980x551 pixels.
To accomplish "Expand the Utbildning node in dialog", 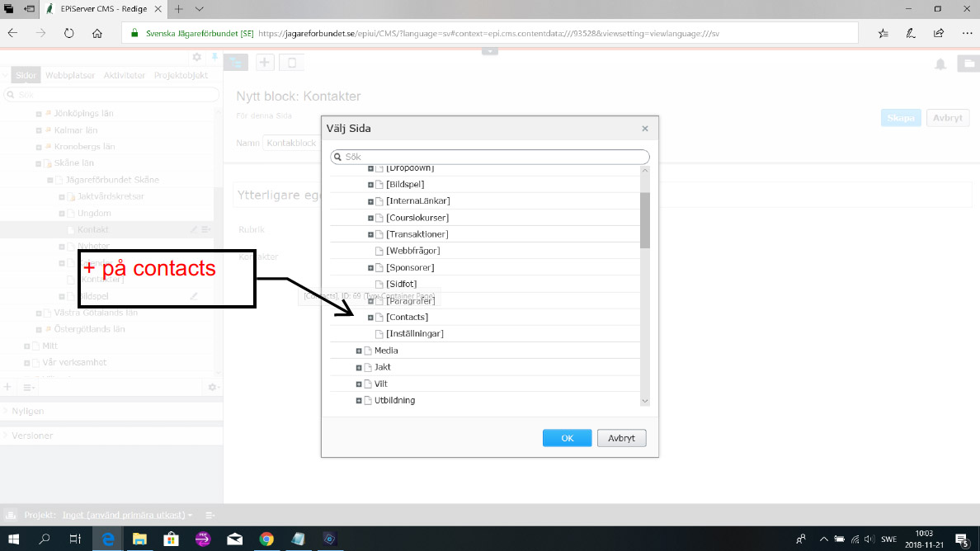I will coord(359,400).
